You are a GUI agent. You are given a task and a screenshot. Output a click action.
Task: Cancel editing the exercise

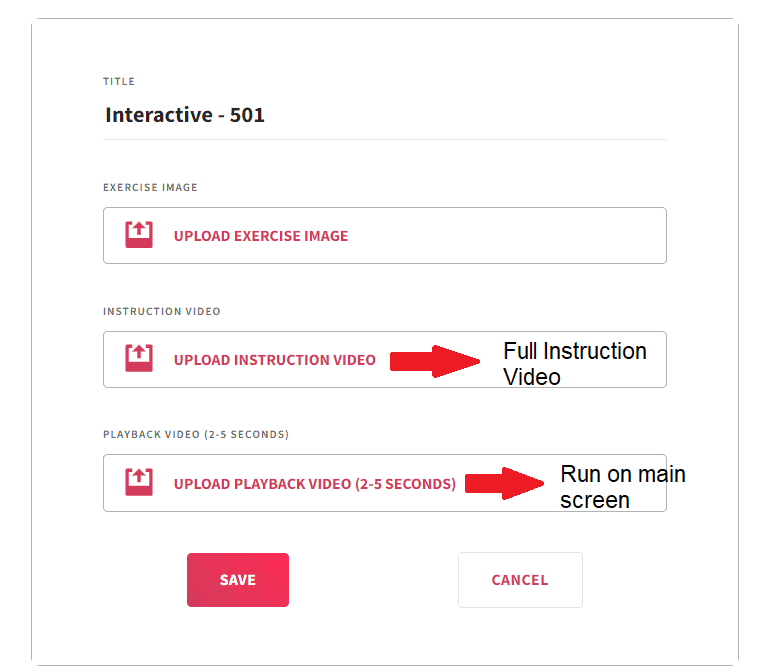520,580
